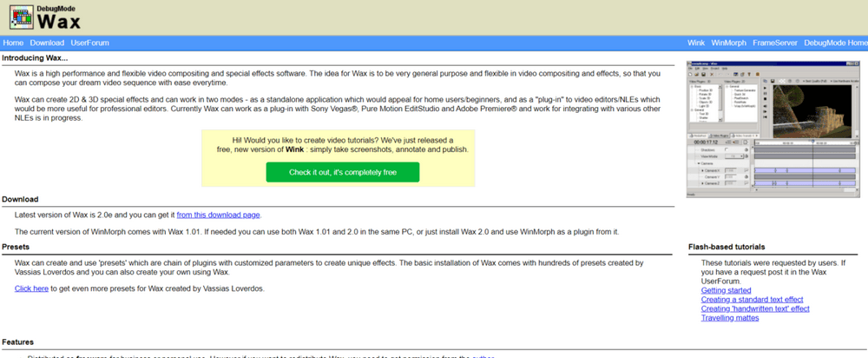Viewport: 868px width, 358px height.
Task: Open the 'Getting started' tutorial
Action: (x=726, y=290)
